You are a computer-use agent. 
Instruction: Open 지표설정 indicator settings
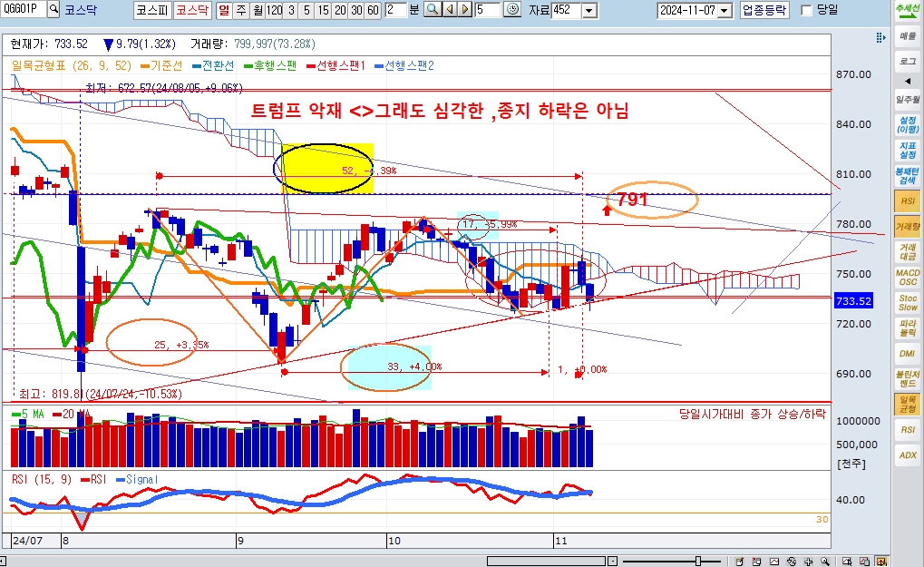(x=908, y=151)
